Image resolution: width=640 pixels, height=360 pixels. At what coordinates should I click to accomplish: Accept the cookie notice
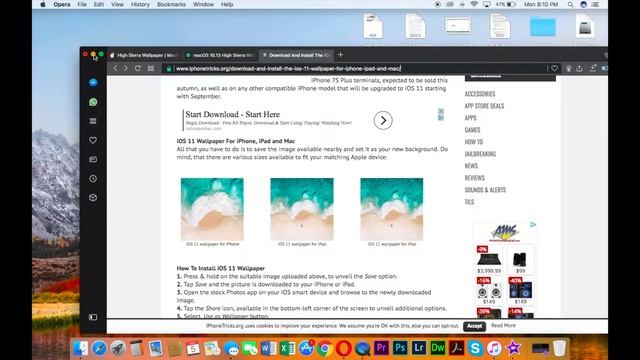(x=474, y=326)
